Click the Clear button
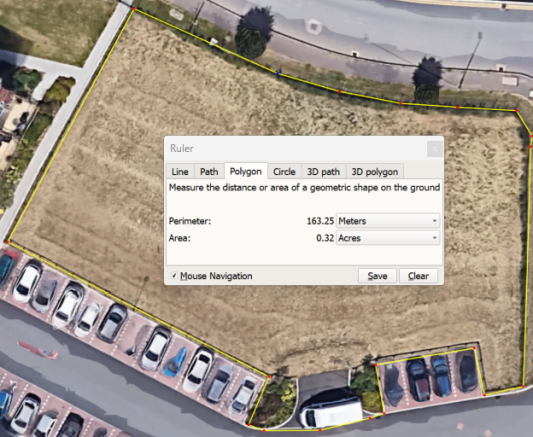The image size is (533, 437). tap(418, 276)
